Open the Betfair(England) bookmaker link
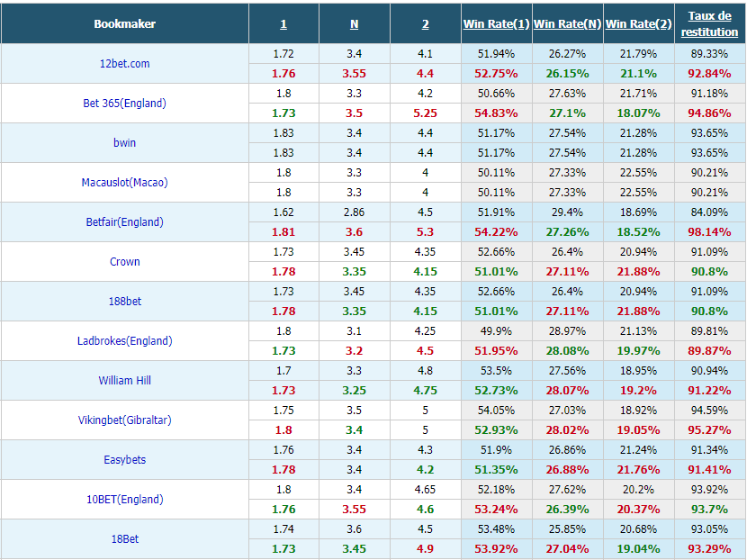 point(124,221)
